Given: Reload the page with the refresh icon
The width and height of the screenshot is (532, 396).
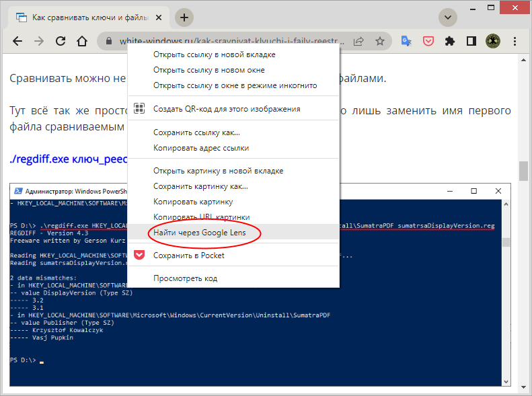Looking at the screenshot, I should click(61, 42).
